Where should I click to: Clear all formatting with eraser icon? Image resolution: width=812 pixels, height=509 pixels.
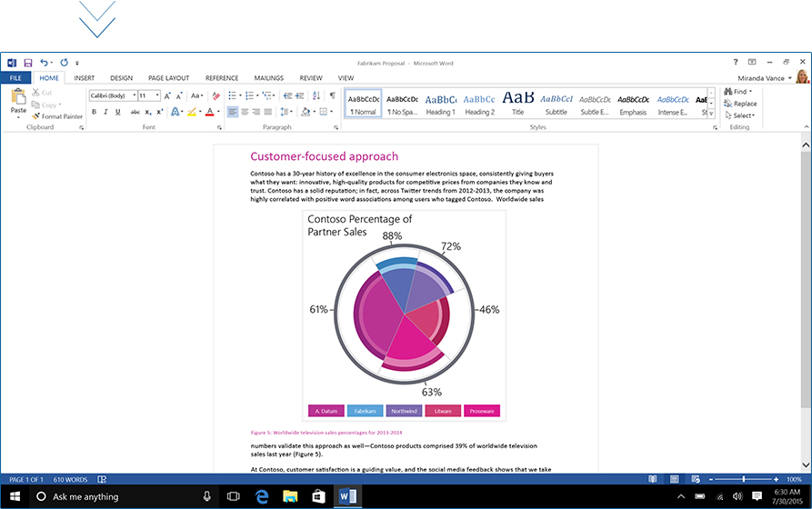(x=216, y=95)
